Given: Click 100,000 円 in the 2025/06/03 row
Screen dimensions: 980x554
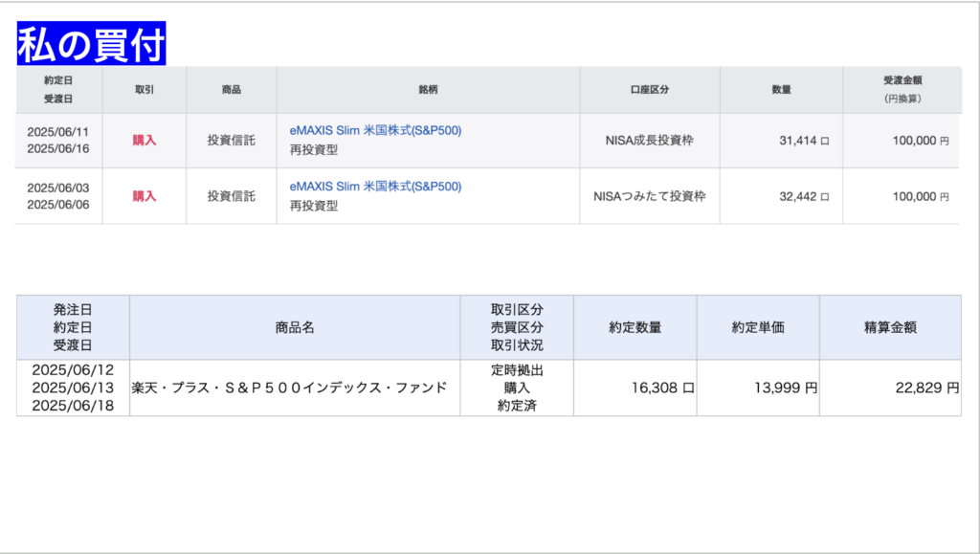Looking at the screenshot, I should click(x=921, y=196).
